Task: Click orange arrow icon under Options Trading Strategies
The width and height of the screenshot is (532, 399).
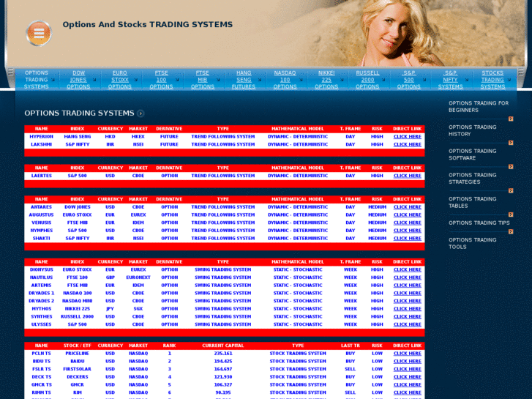Action: point(511,191)
